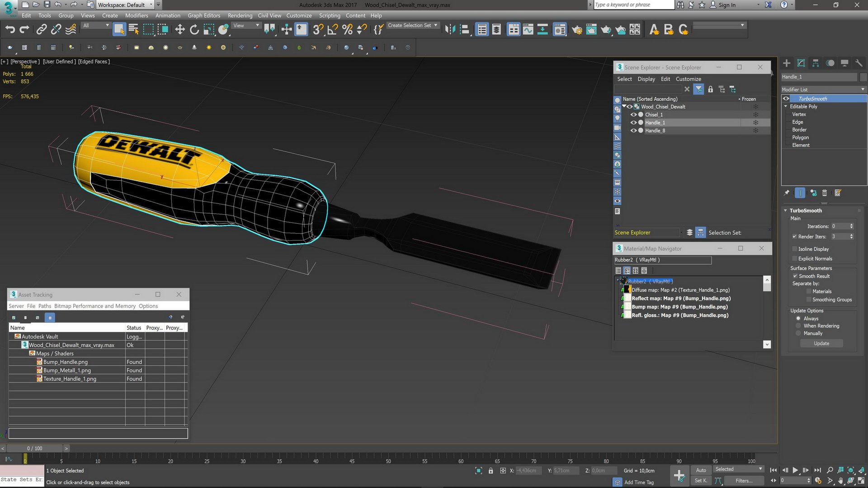
Task: Open the Modify command panel tab
Action: click(801, 63)
